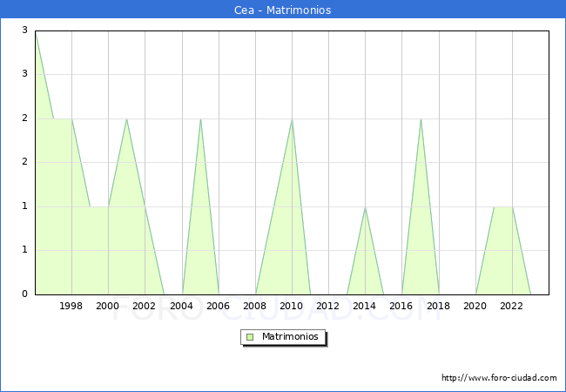Select the 2008 x-axis label
Viewport: 566px width, 392px height.
[x=255, y=306]
